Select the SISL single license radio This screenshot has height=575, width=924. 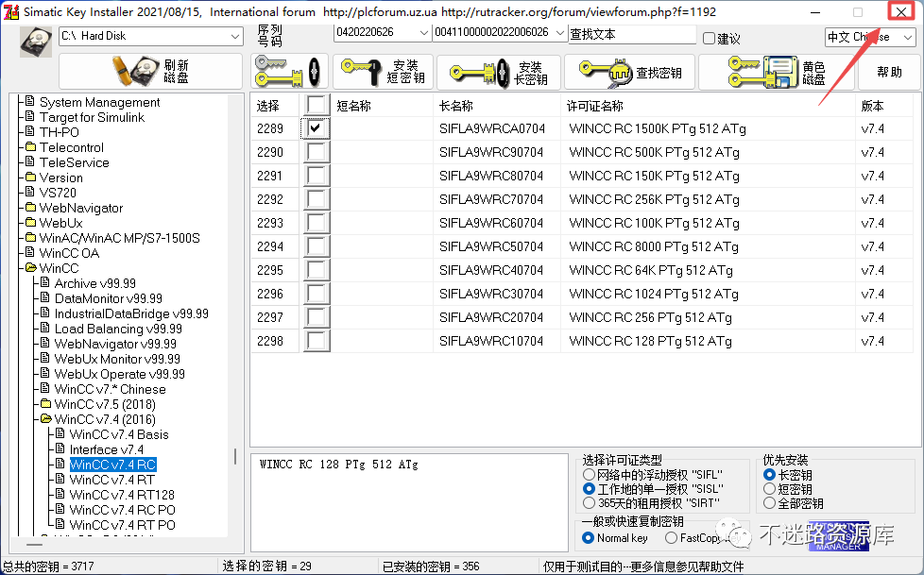tap(588, 489)
